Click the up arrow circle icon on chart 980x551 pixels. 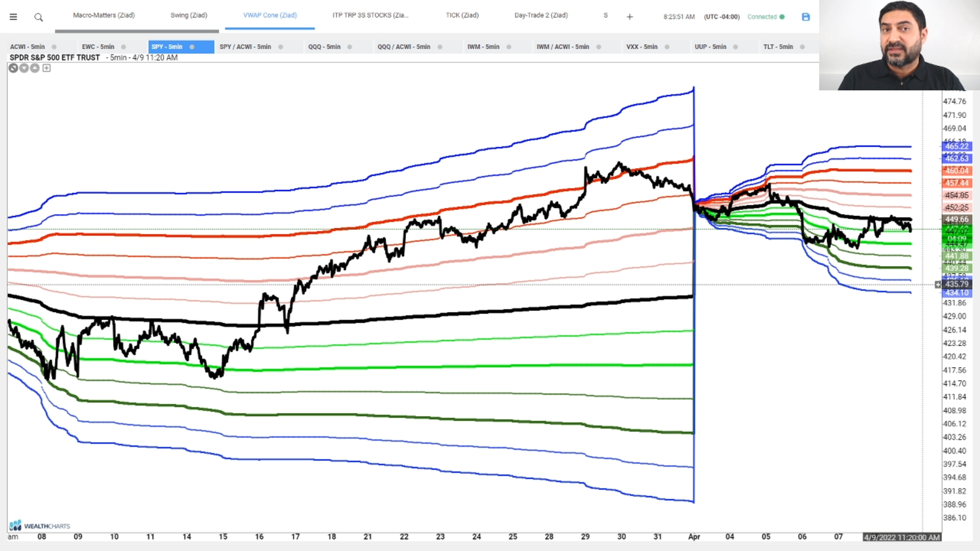pos(35,68)
